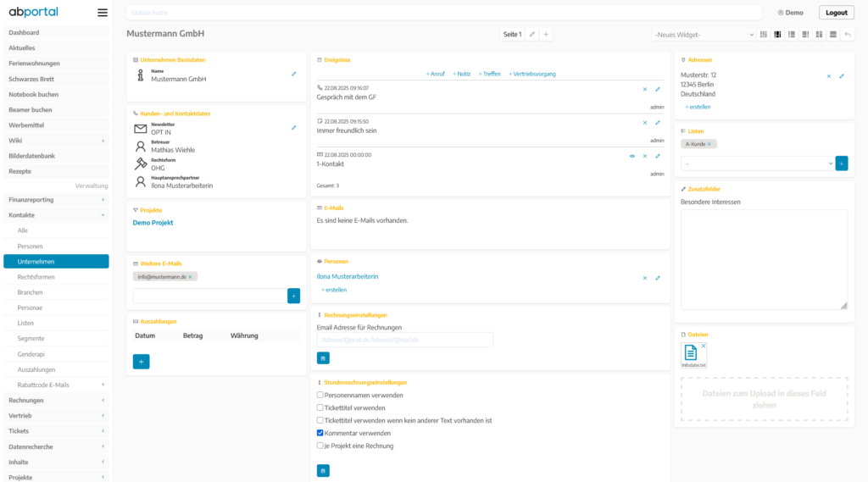Open the hamburger menu next to abportal logo
Screen dimensions: 868x482
103,13
